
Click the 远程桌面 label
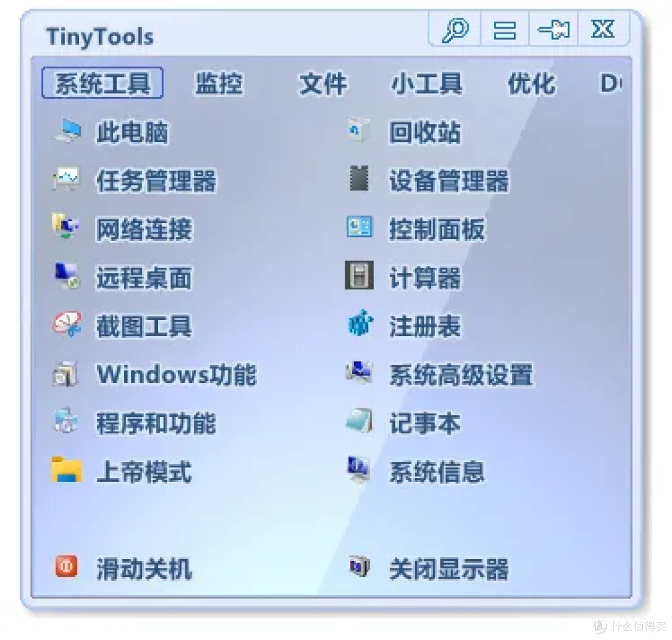coord(144,278)
